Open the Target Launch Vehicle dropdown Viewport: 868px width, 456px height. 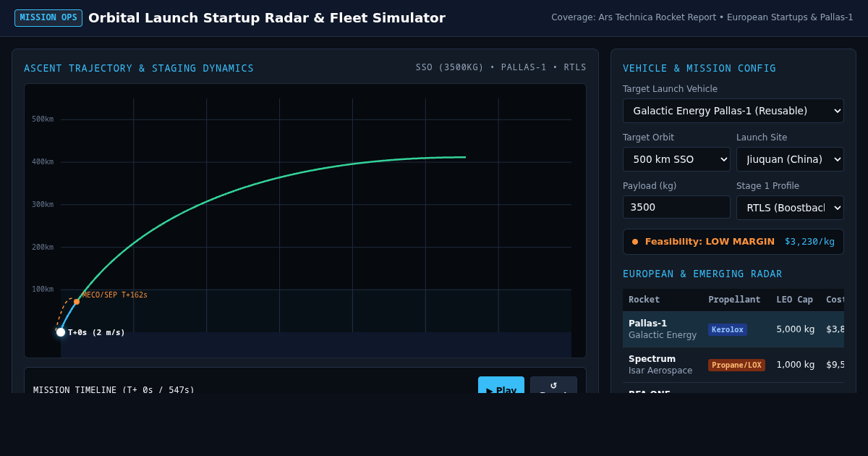[733, 111]
